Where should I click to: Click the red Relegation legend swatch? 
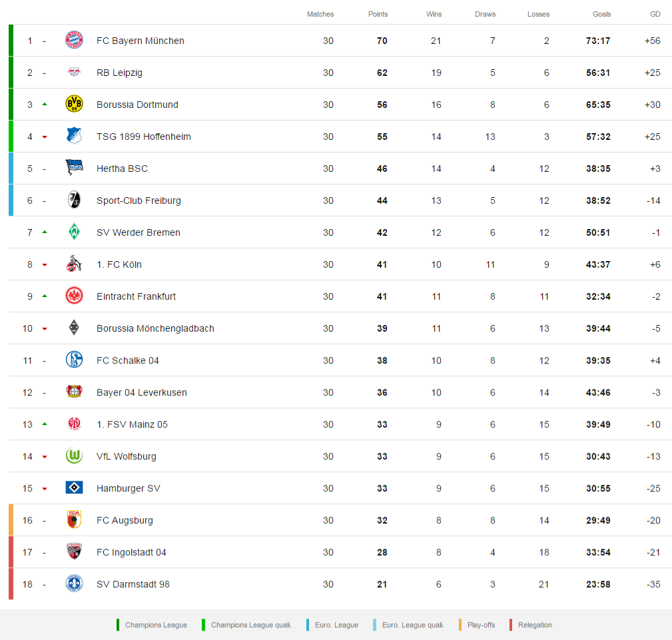(x=510, y=625)
